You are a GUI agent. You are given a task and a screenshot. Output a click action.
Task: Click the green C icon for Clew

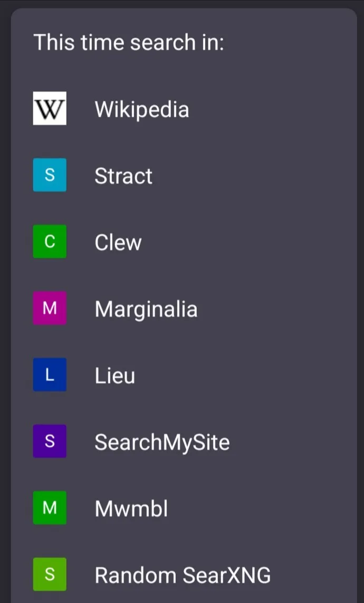[50, 241]
